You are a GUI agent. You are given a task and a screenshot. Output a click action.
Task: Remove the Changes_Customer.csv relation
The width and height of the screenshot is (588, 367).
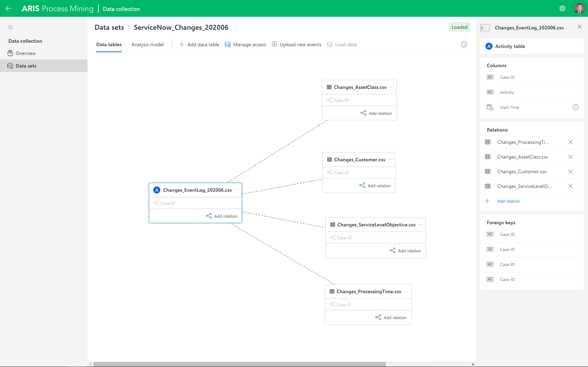pos(570,171)
